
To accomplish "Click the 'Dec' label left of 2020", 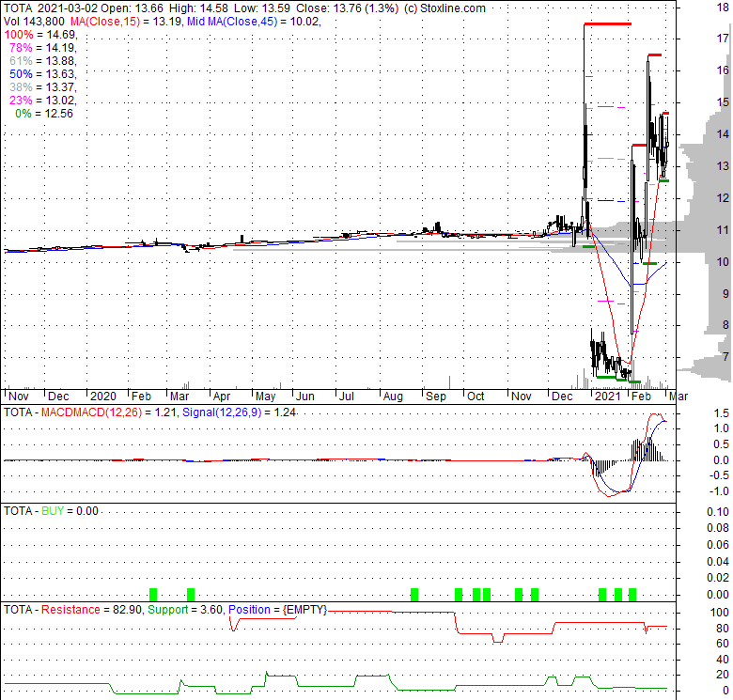I will (58, 397).
